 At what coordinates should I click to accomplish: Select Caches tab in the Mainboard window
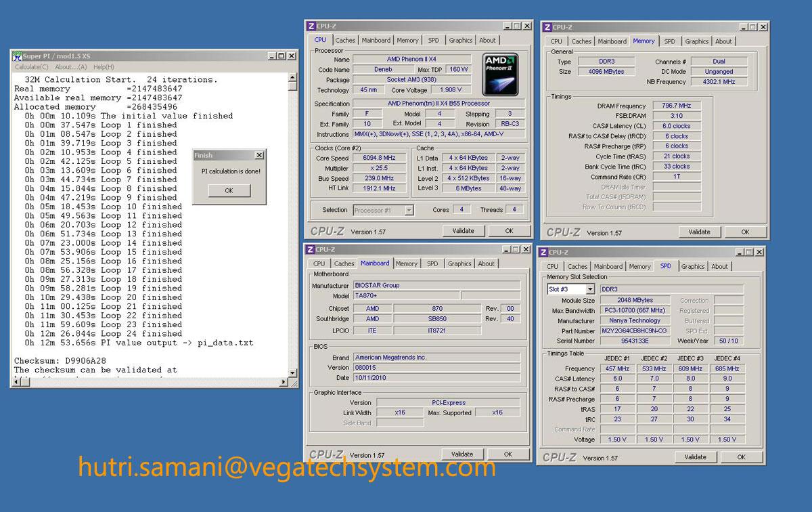[344, 263]
